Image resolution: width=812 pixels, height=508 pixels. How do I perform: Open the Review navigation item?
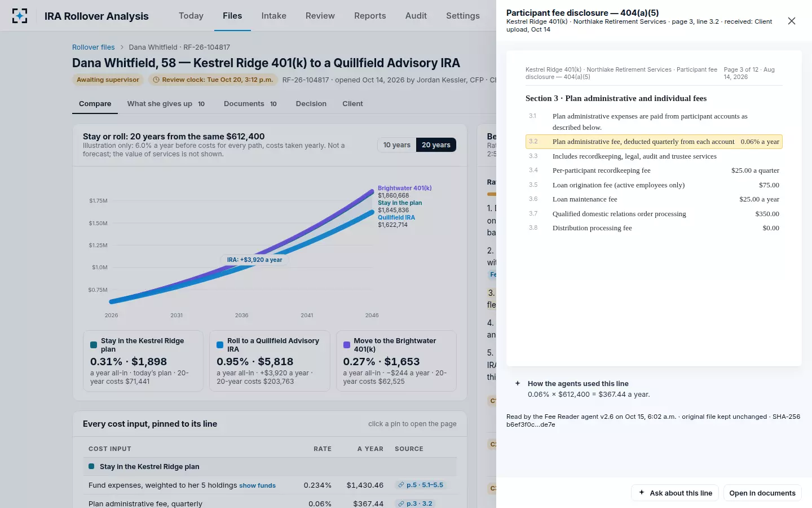[320, 16]
